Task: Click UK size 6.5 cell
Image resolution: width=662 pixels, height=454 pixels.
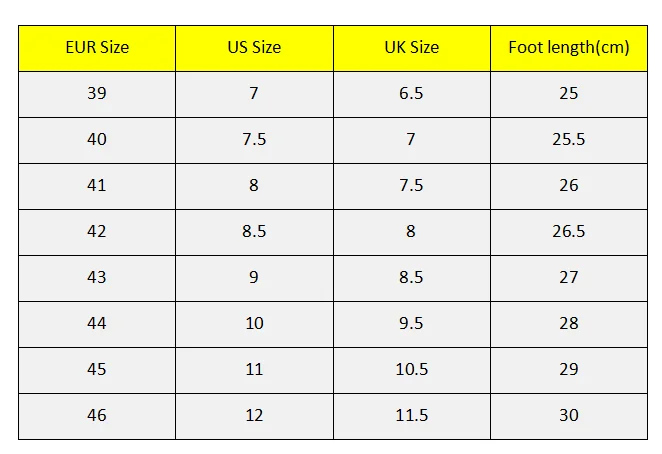Action: tap(412, 94)
